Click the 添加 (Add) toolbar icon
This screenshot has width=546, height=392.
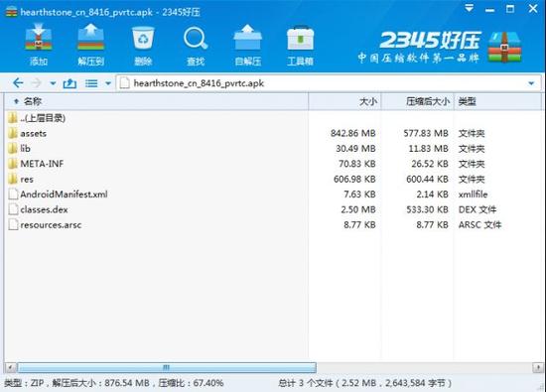pos(39,45)
